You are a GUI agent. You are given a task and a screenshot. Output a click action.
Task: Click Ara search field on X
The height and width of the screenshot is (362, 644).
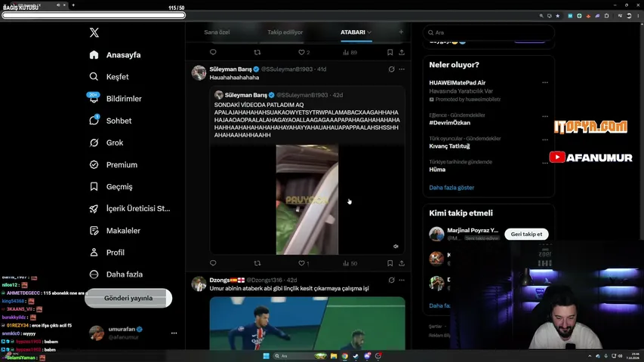click(488, 32)
